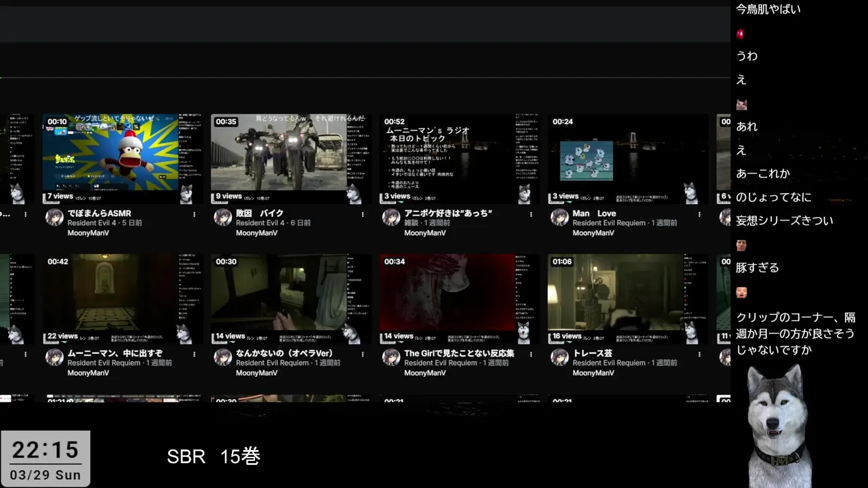Open the でぼまんらASMR clip title
The width and height of the screenshot is (868, 488).
[x=99, y=213]
